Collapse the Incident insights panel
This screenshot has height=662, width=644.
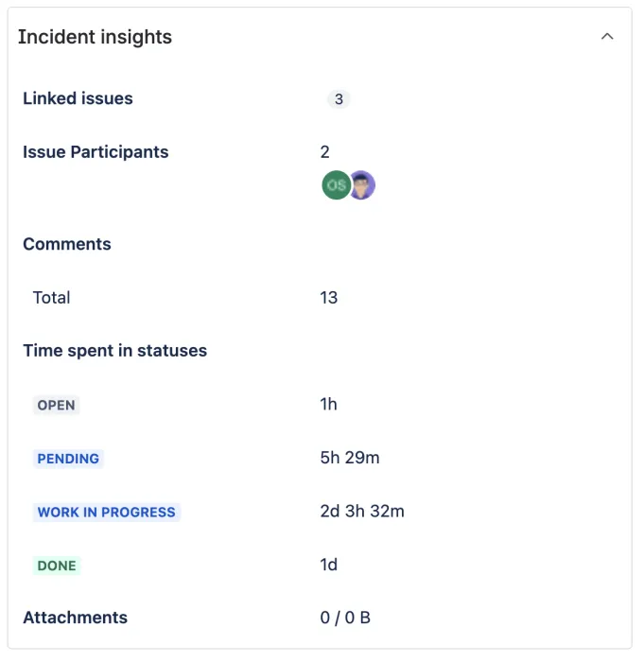[x=607, y=37]
